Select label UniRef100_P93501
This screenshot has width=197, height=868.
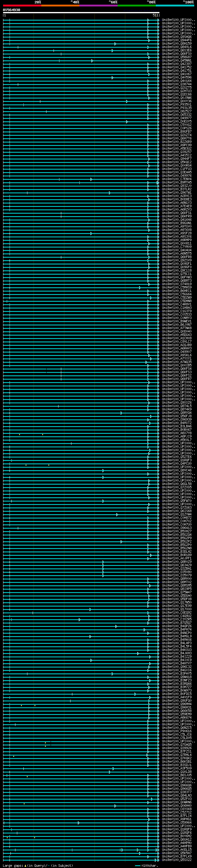[x=177, y=104]
